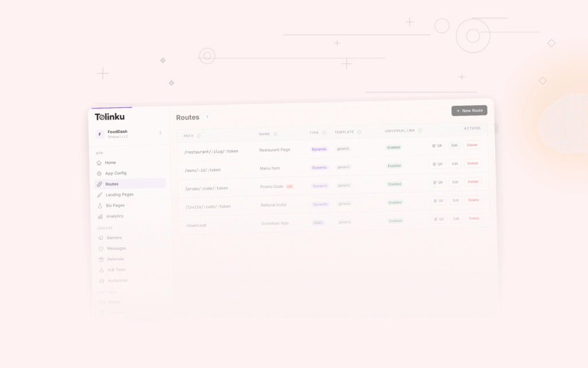Select Routes in the sidebar navigation
Viewport: 588px width, 368px height.
(x=112, y=183)
